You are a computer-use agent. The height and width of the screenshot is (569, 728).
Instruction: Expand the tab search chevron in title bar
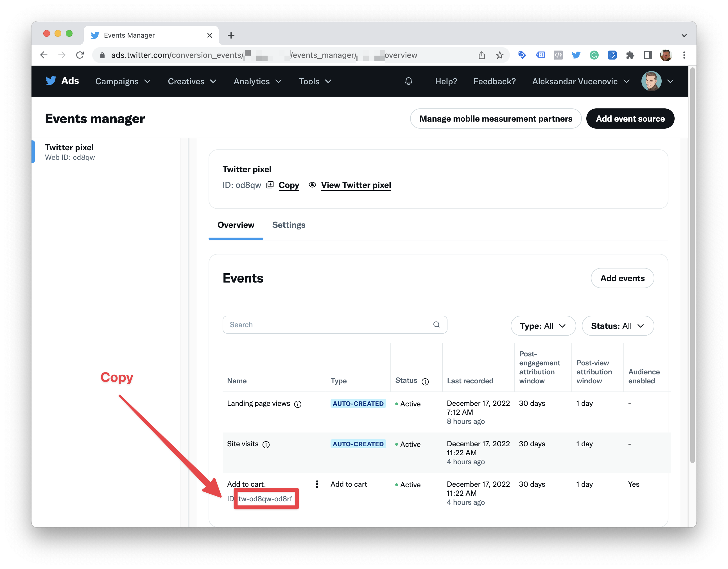(x=684, y=35)
